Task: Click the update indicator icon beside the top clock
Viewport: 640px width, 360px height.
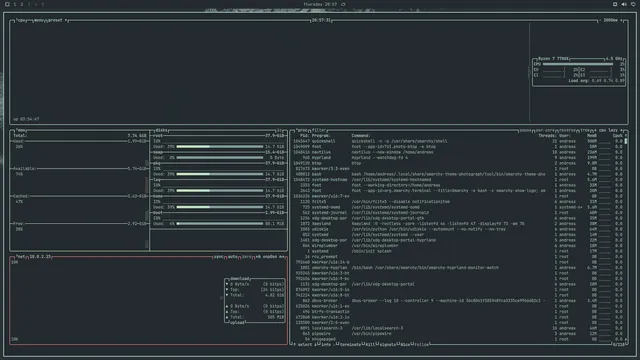Action: point(343,4)
